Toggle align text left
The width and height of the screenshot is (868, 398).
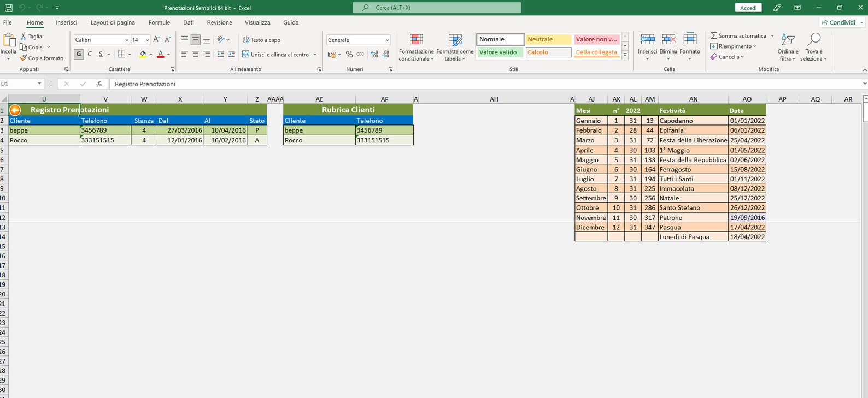pos(184,54)
